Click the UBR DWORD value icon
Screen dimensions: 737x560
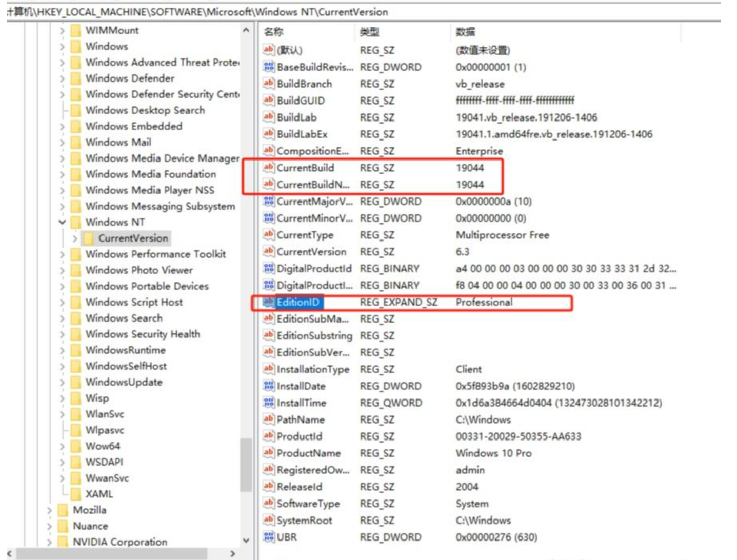(269, 537)
